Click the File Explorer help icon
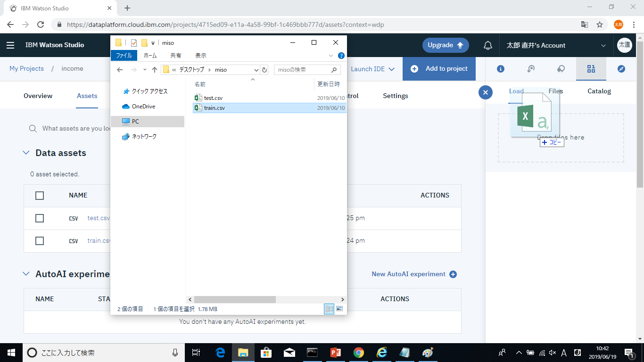Screen dimensions: 644x362 point(341,56)
